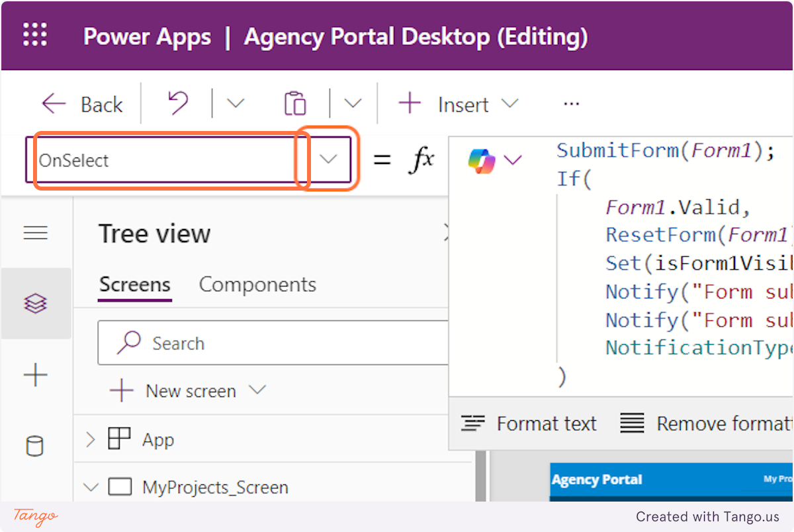Click the Format text button

coord(529,423)
